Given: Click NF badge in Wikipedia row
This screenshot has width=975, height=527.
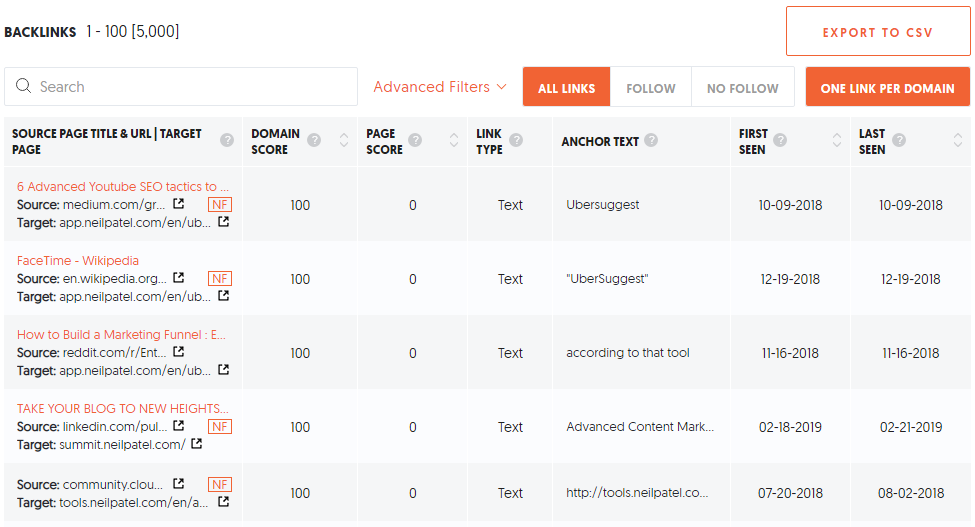Looking at the screenshot, I should click(x=219, y=278).
